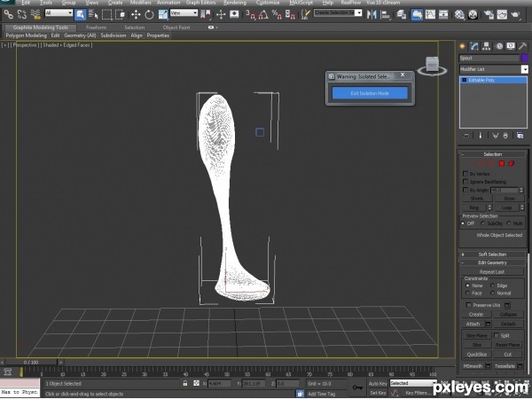Toggle the Window/Crossing selection icon
This screenshot has width=532, height=399.
(x=120, y=14)
